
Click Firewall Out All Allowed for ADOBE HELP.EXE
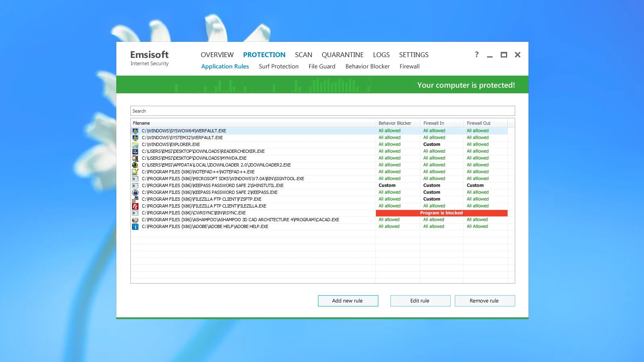477,226
